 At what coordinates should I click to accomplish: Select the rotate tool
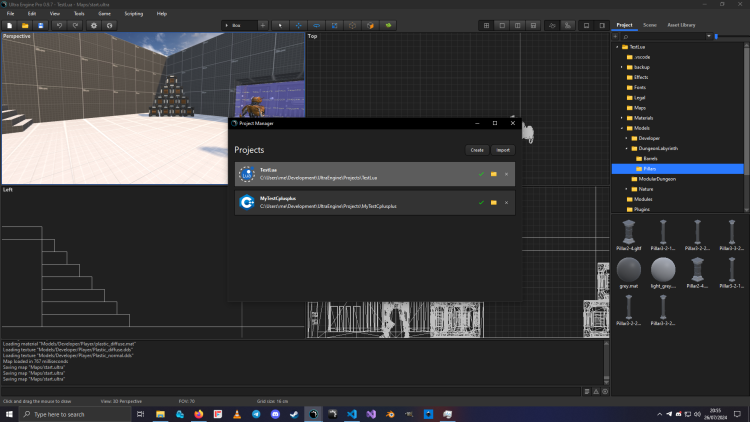pyautogui.click(x=316, y=25)
